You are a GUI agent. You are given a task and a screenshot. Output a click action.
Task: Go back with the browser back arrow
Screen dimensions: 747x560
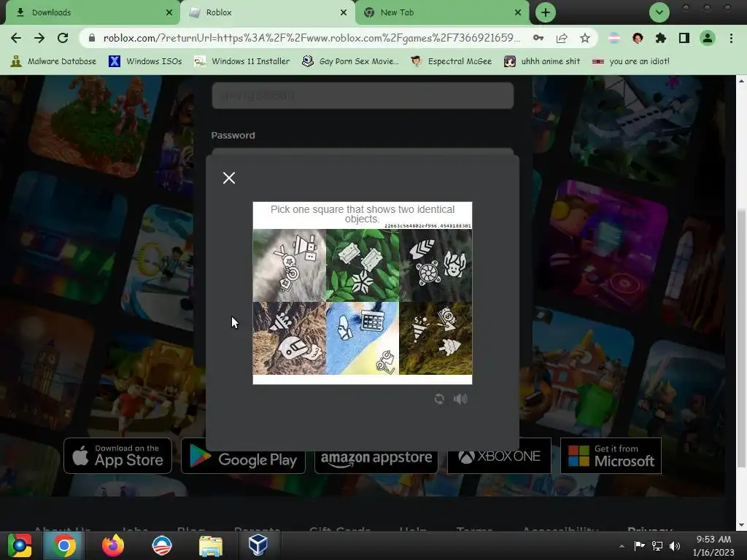tap(16, 38)
